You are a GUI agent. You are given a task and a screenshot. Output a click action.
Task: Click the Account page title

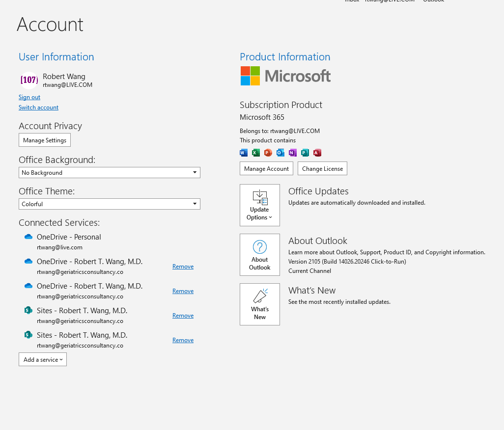tap(50, 25)
